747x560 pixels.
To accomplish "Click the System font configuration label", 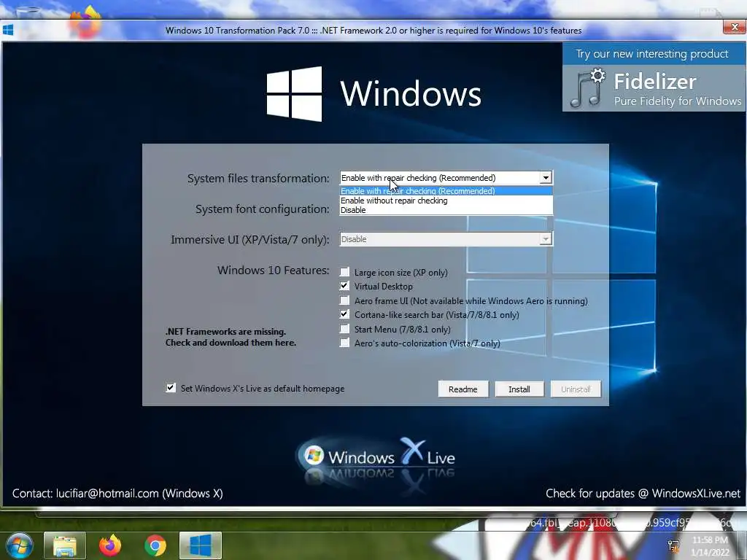I will point(262,209).
